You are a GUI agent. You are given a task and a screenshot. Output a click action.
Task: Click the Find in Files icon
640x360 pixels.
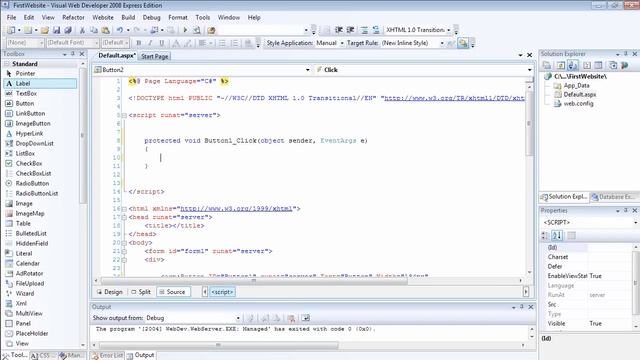tap(211, 30)
